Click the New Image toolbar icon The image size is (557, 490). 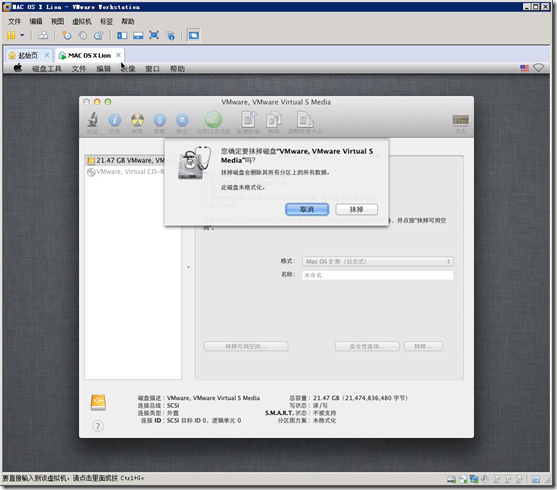click(249, 119)
